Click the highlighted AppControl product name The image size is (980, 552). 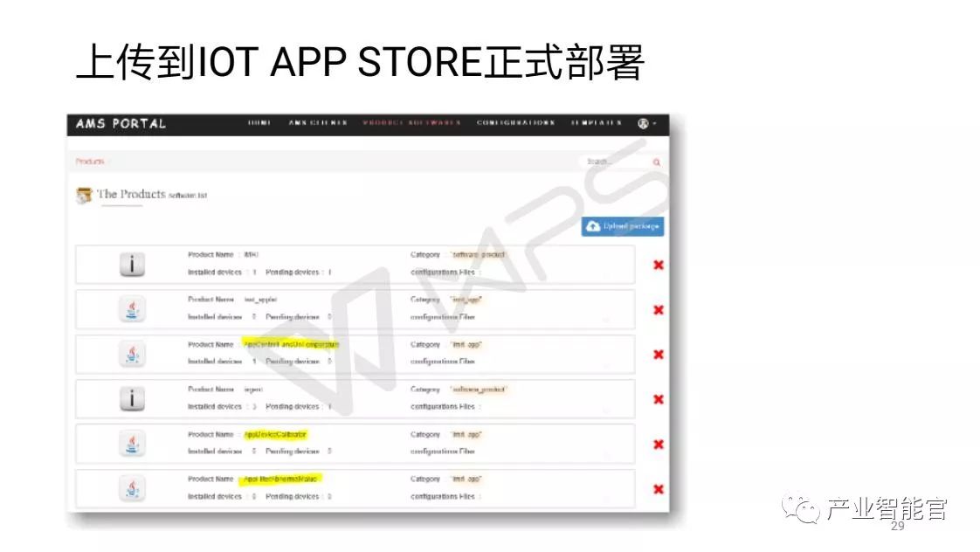tap(291, 344)
